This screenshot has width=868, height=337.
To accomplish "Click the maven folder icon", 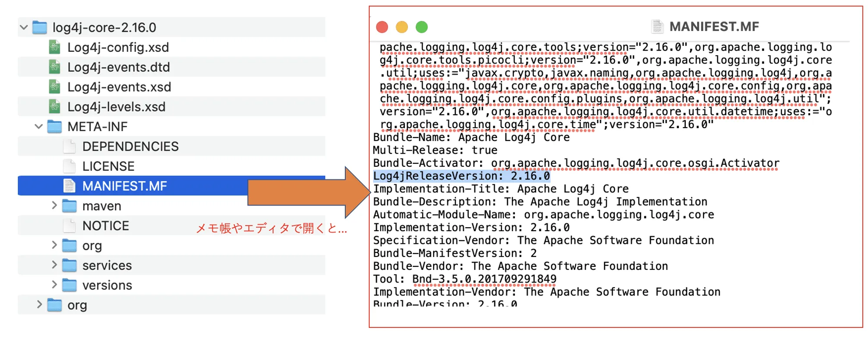I will [x=70, y=206].
